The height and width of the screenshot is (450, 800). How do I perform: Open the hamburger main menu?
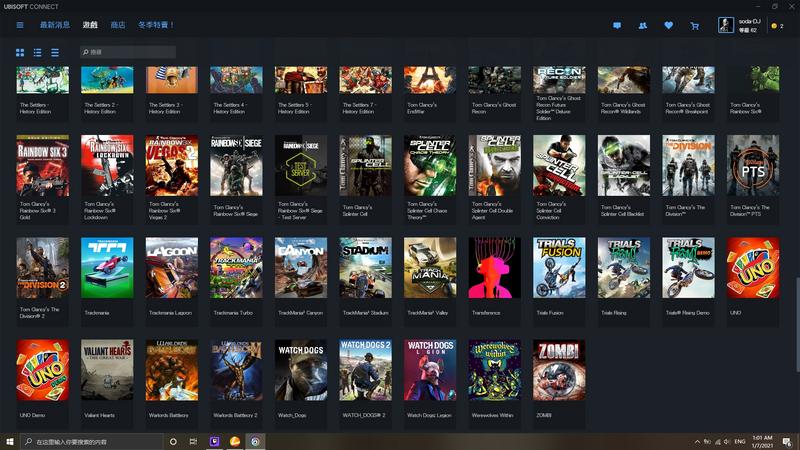pos(20,25)
